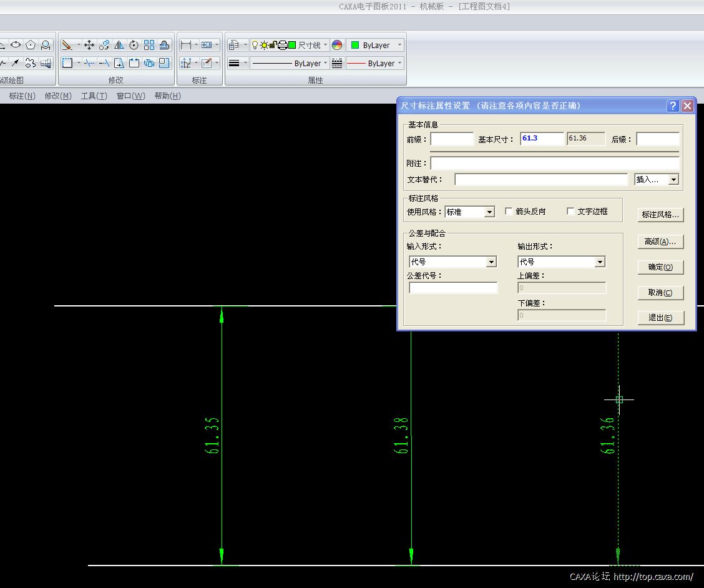
Task: Click the 高级(A)... button
Action: tap(660, 242)
